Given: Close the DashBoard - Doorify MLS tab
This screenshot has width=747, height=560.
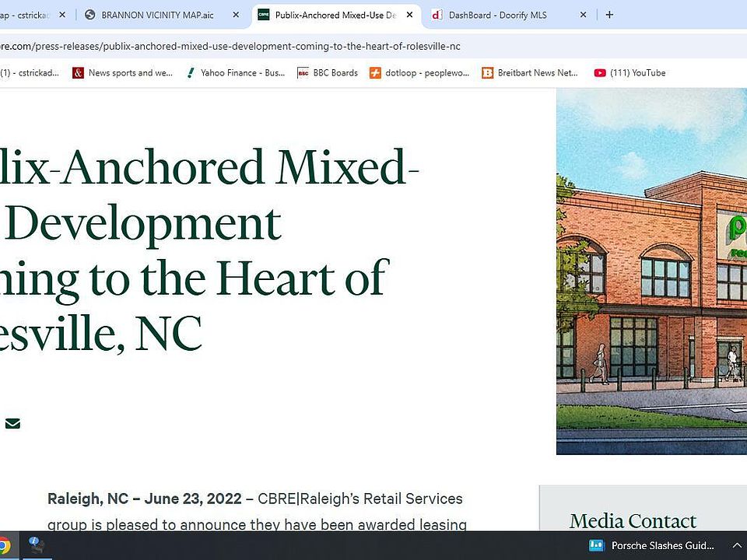Looking at the screenshot, I should 584,15.
